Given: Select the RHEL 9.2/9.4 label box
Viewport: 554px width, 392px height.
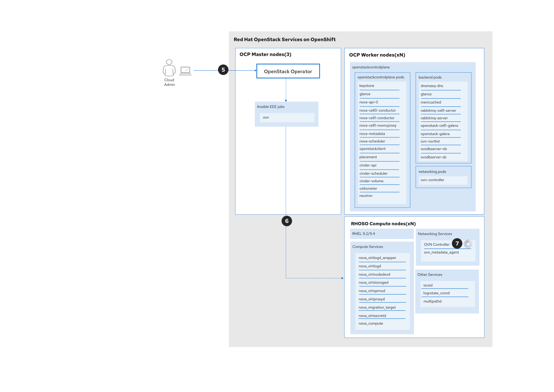Looking at the screenshot, I should point(363,234).
